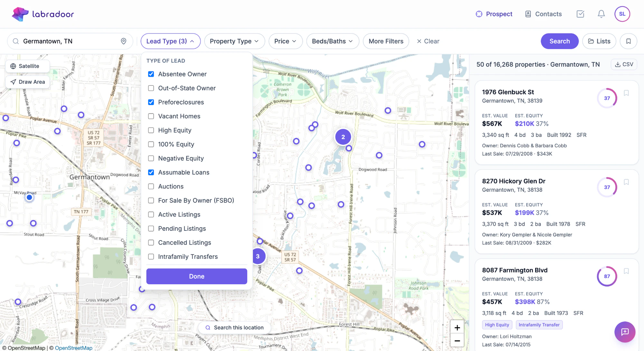Click the score ring 37 on Hickory Glen Dr
Image resolution: width=644 pixels, height=351 pixels.
click(607, 187)
